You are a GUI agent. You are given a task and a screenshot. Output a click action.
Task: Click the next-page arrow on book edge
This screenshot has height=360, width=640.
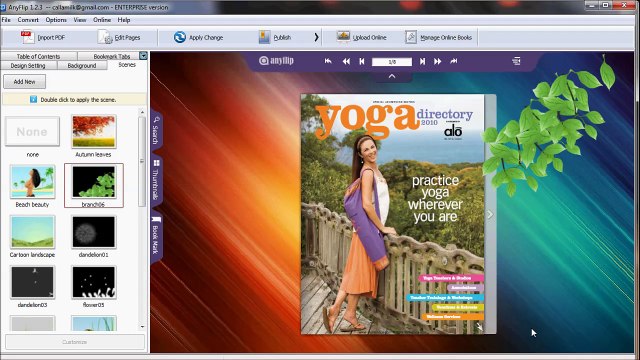pos(490,214)
